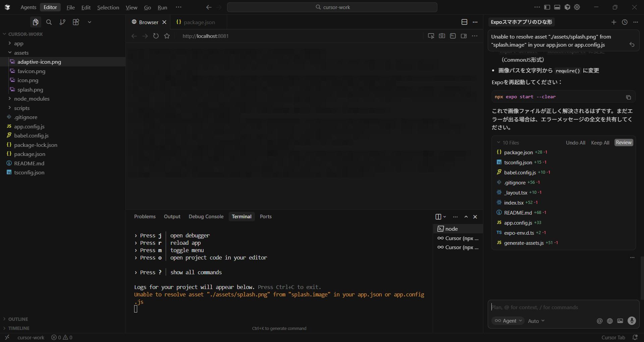Open the Selection menu
The width and height of the screenshot is (644, 342).
pyautogui.click(x=108, y=7)
